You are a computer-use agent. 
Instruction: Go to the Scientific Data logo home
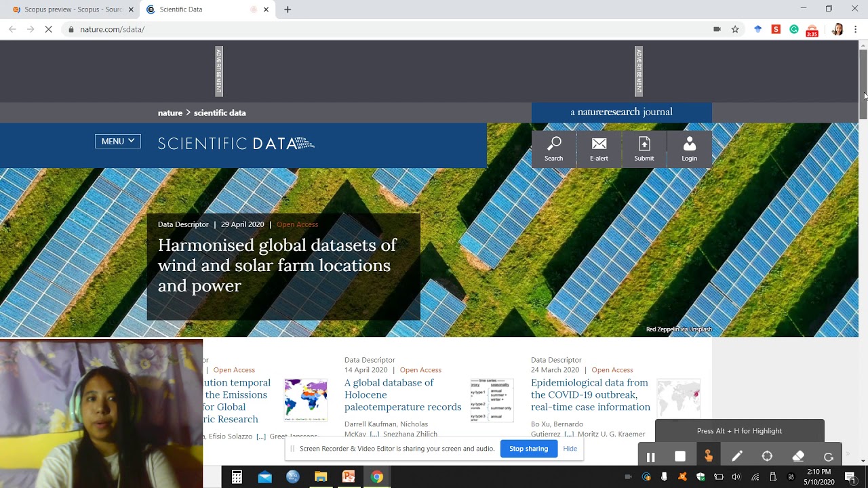(x=236, y=143)
